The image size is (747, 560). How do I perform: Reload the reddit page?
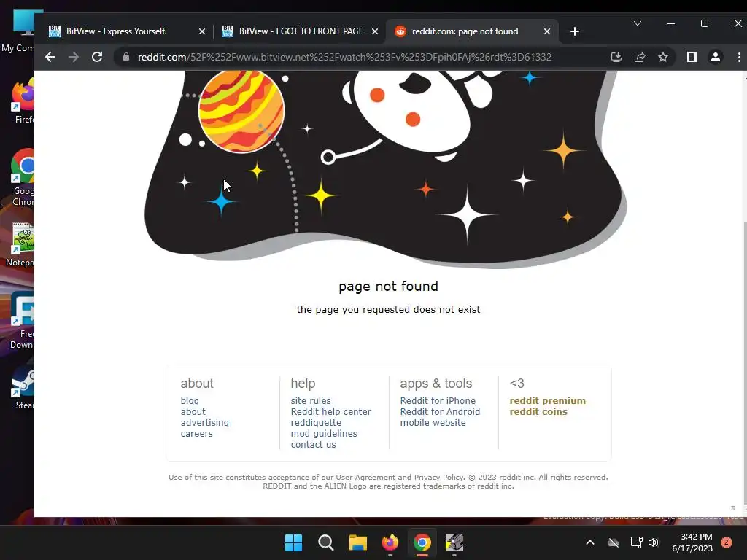(x=97, y=57)
